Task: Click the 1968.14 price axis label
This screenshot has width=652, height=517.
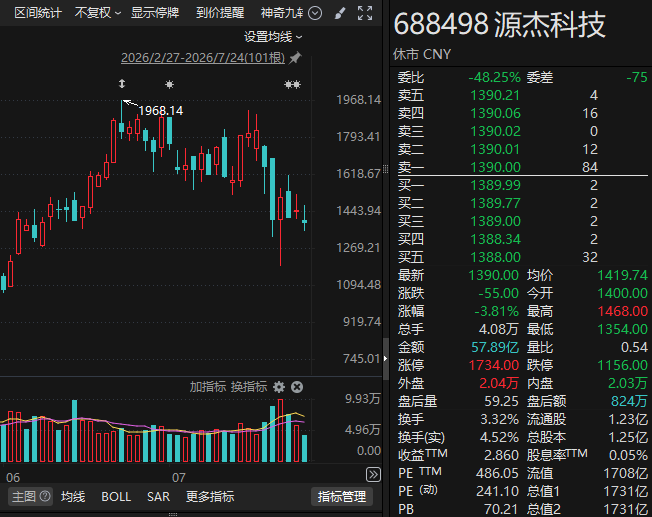Action: (358, 100)
